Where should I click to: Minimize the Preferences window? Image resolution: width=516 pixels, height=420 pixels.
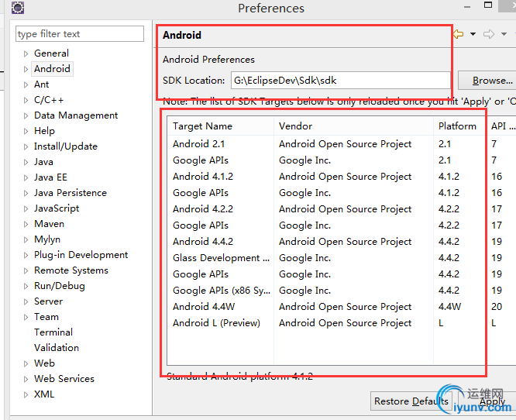(467, 7)
